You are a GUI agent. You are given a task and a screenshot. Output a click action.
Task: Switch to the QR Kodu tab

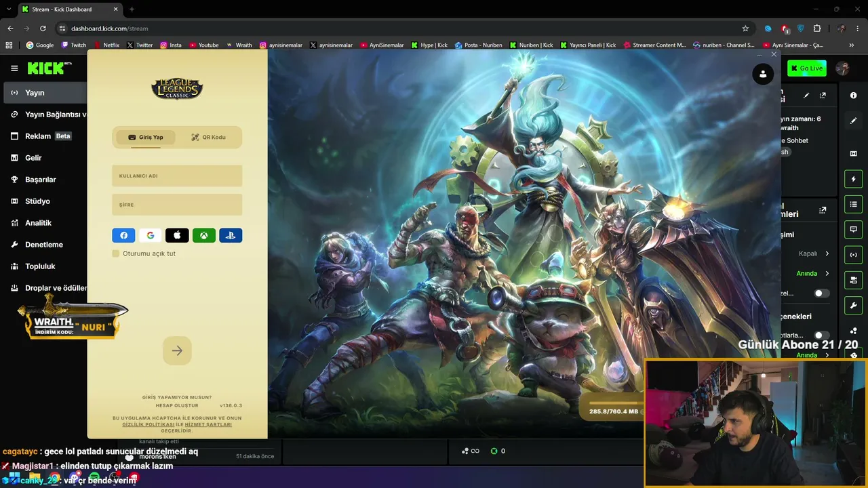click(x=208, y=137)
